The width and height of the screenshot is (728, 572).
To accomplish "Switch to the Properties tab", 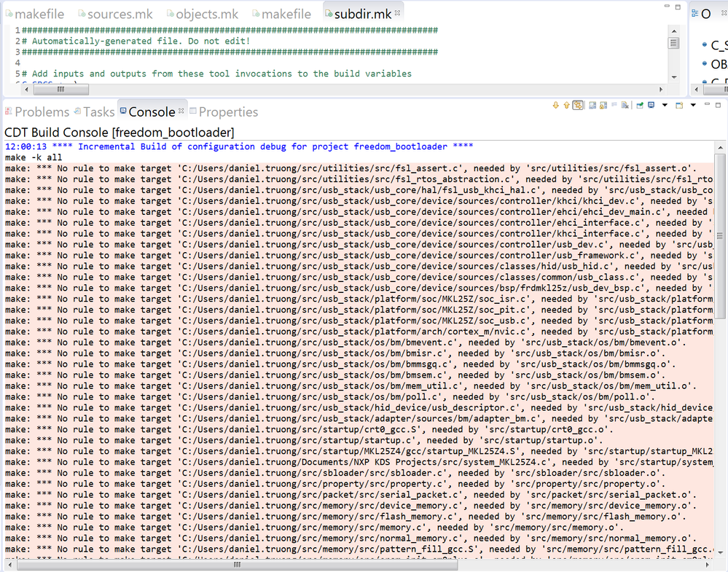I will pyautogui.click(x=223, y=112).
